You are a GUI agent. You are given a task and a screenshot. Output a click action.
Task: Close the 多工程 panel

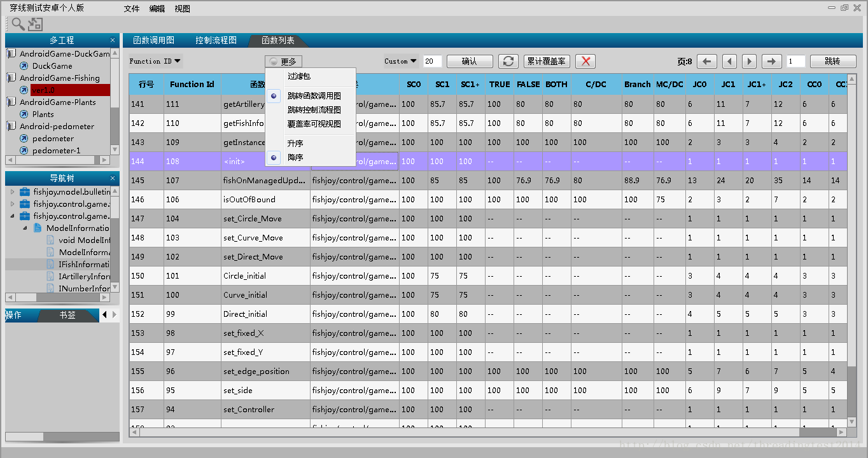coord(113,40)
